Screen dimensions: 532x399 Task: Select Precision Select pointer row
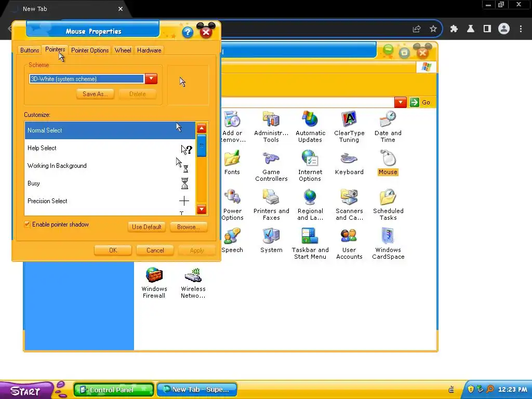[x=110, y=201]
